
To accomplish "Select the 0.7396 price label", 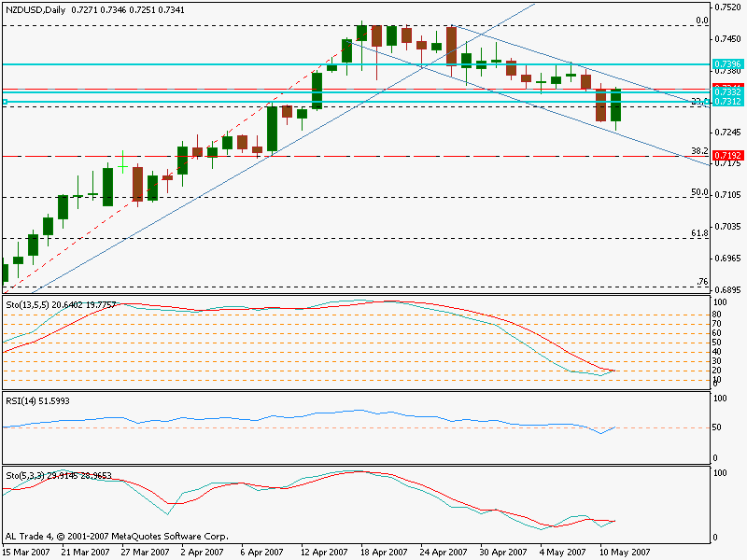I will 727,64.
